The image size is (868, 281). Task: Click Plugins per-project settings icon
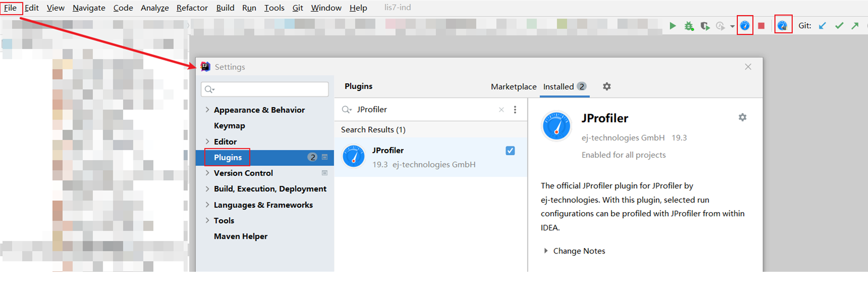click(x=325, y=157)
